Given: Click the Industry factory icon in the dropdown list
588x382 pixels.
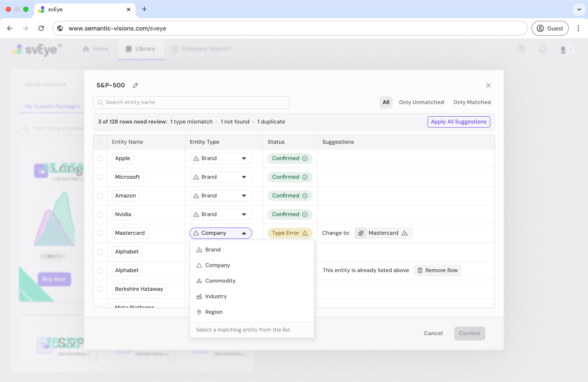Looking at the screenshot, I should click(199, 296).
